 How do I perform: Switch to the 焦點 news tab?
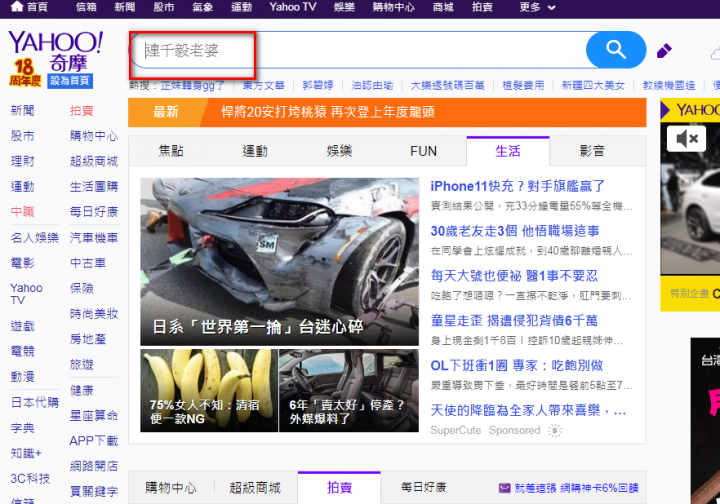[171, 151]
